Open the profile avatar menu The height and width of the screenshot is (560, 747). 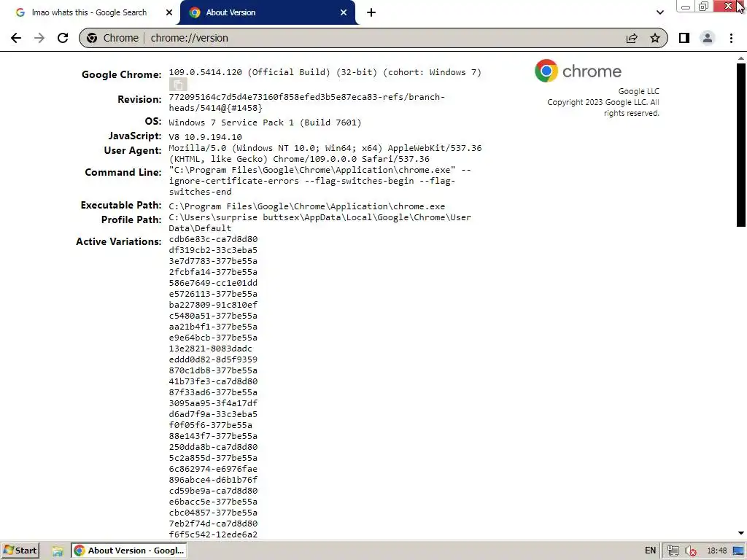pos(708,38)
